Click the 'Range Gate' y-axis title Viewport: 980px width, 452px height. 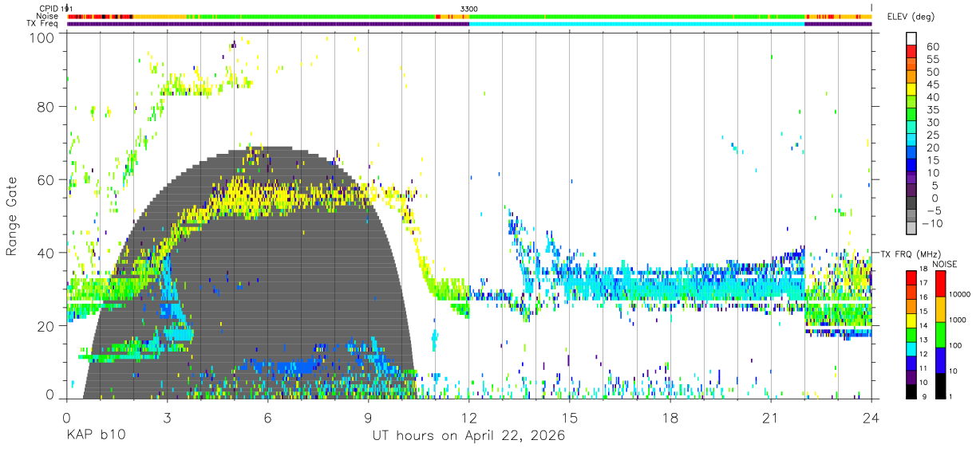pos(12,217)
